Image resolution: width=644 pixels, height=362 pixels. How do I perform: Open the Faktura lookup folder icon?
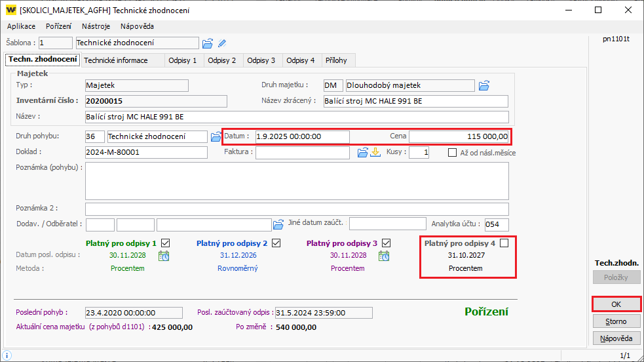(362, 152)
